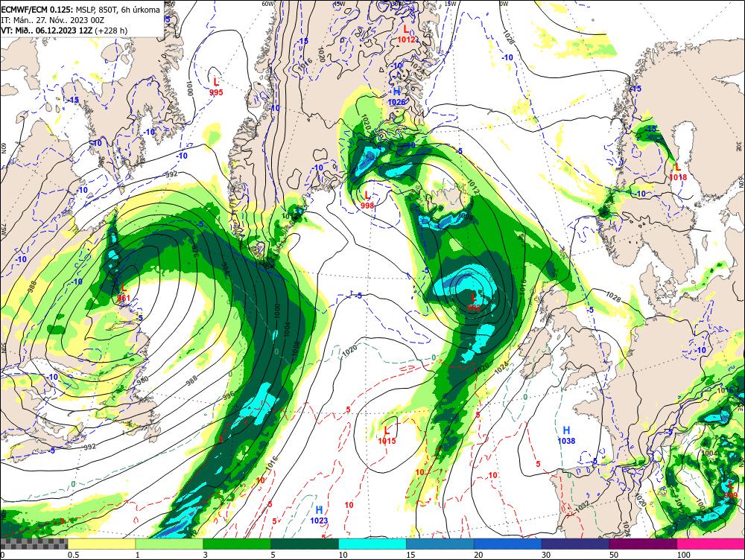Click the legend value '0.5'
The height and width of the screenshot is (560, 745).
click(x=73, y=555)
